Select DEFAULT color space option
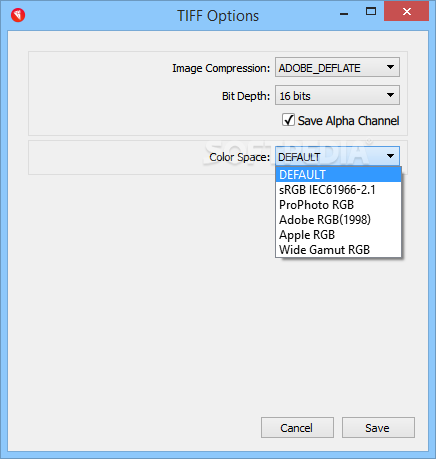Image resolution: width=436 pixels, height=459 pixels. click(338, 175)
